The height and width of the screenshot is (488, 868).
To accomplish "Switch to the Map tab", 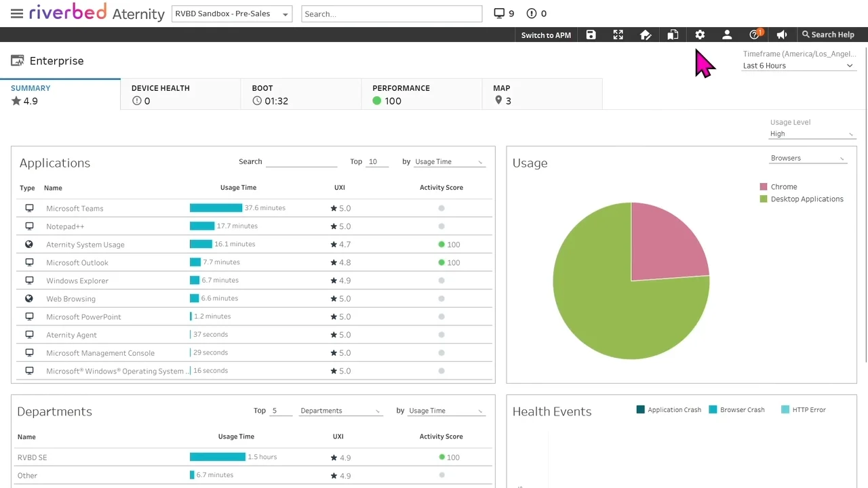I will pos(542,94).
